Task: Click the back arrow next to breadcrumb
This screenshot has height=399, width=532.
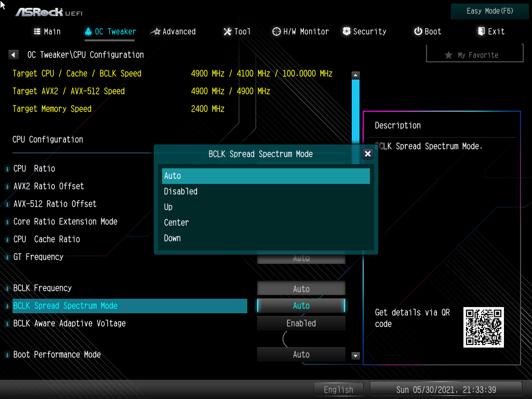Action: pyautogui.click(x=13, y=55)
